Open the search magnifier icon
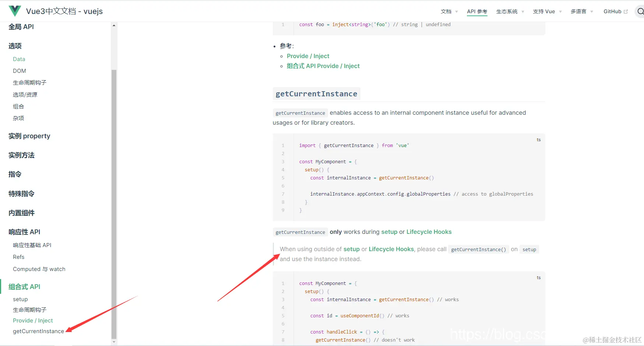 [x=641, y=11]
